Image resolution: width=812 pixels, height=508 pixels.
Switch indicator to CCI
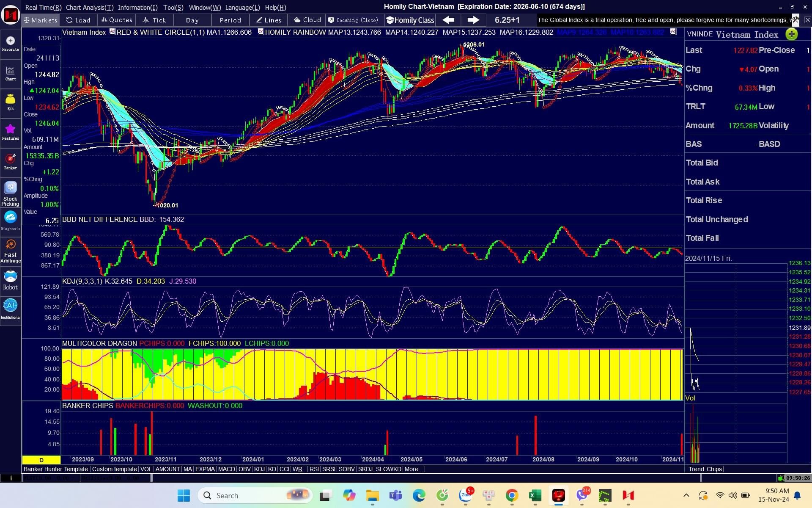[284, 469]
